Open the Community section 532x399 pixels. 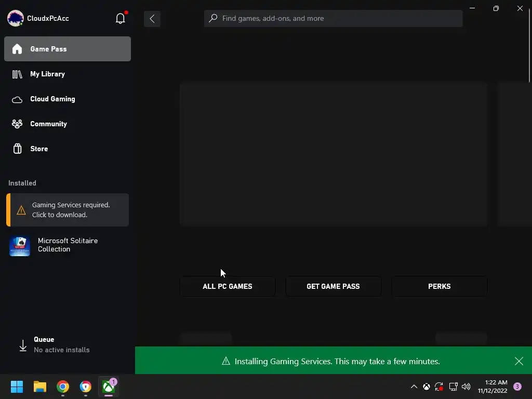click(68, 124)
